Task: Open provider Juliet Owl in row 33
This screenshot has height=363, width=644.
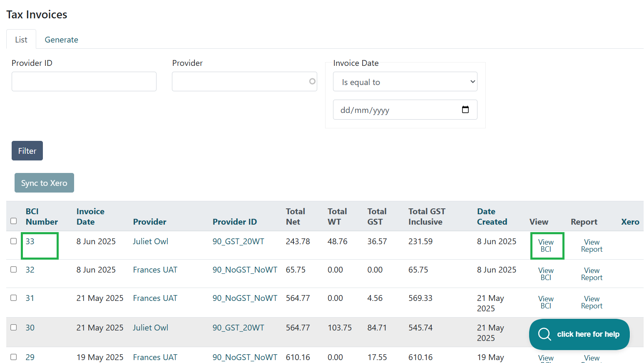Action: (150, 241)
